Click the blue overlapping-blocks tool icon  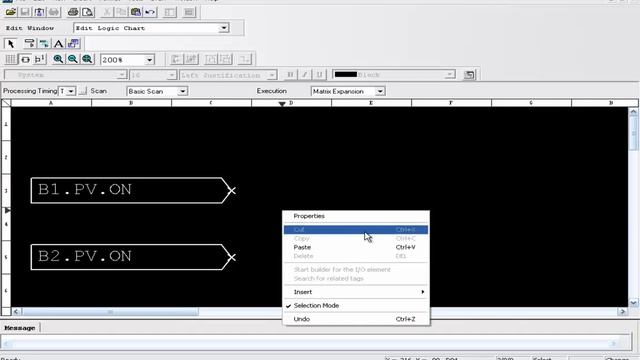click(73, 43)
